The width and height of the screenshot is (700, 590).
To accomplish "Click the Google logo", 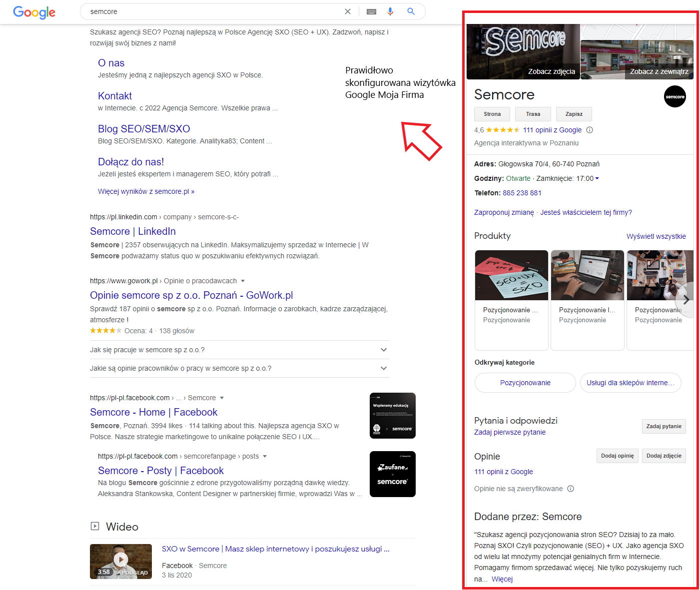I will 34,12.
